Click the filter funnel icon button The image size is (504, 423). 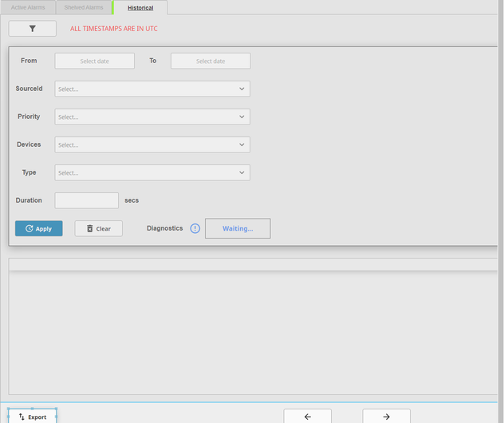tap(33, 28)
